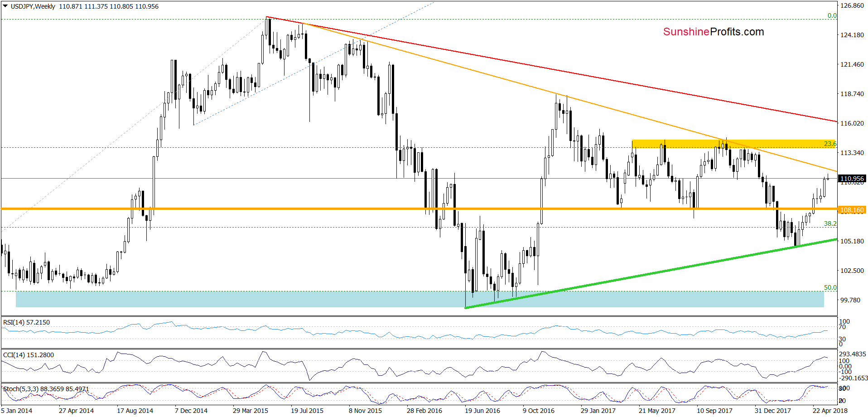The width and height of the screenshot is (868, 417).
Task: Click the Stoch(5,3,3) indicator label
Action: point(46,389)
